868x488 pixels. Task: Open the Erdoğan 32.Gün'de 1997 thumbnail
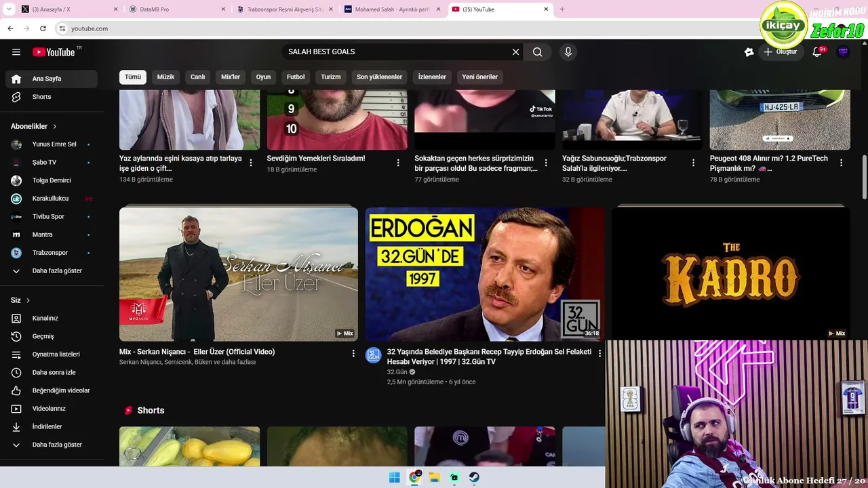485,274
